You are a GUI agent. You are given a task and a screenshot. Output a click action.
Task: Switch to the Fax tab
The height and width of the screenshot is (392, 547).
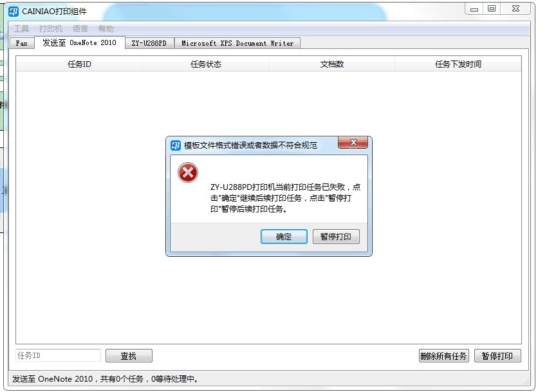point(22,43)
